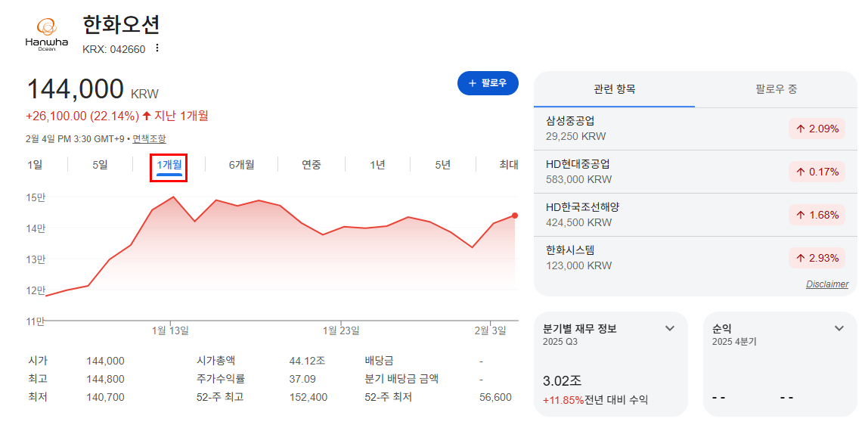Viewport: 868px width, 425px height.
Task: Expand the 순익 dropdown chevron
Action: click(x=839, y=329)
